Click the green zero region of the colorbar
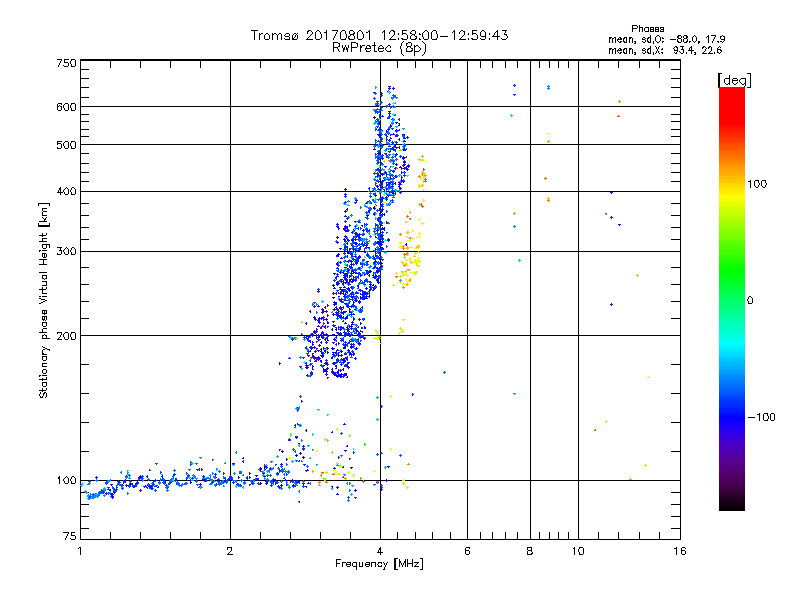Viewport: 800px width, 600px height. (732, 300)
